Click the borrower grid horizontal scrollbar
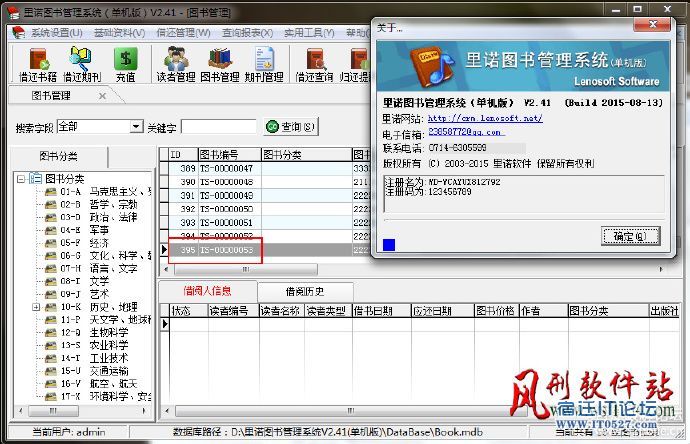Screen dimensions: 690x444 point(351,411)
